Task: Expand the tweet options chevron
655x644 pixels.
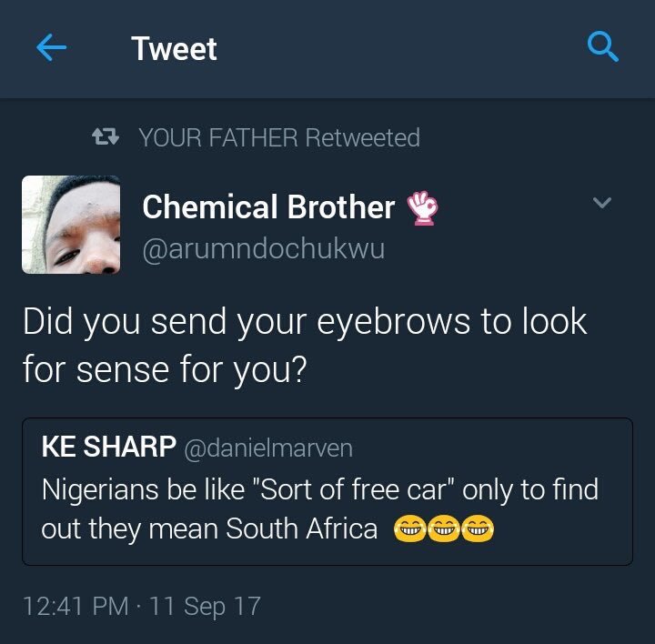Action: (x=602, y=203)
